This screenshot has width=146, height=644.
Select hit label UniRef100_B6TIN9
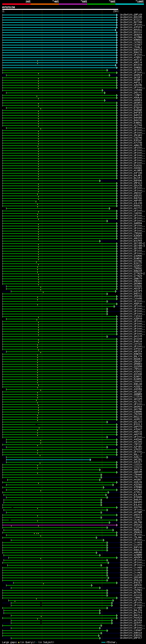pos(131,22)
